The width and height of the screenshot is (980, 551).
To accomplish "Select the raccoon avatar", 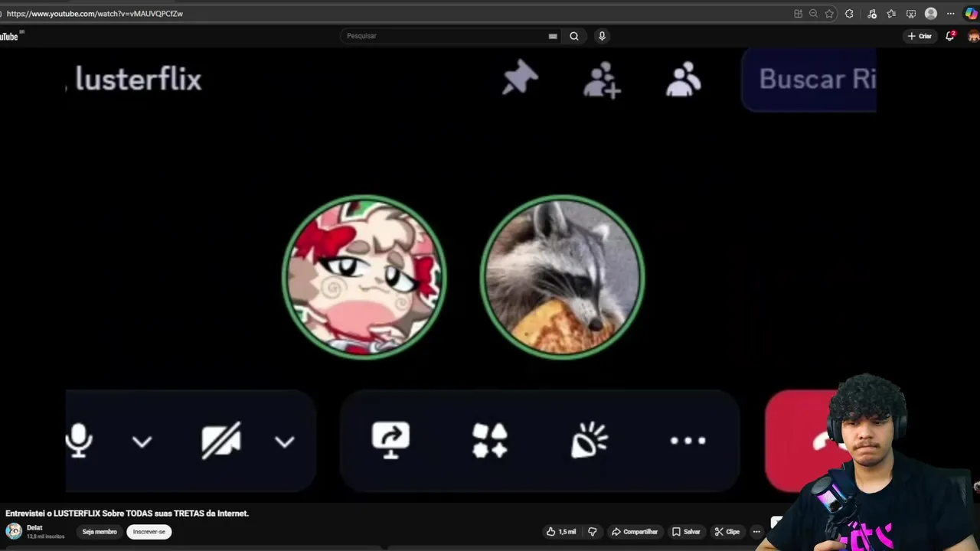I will tap(562, 276).
